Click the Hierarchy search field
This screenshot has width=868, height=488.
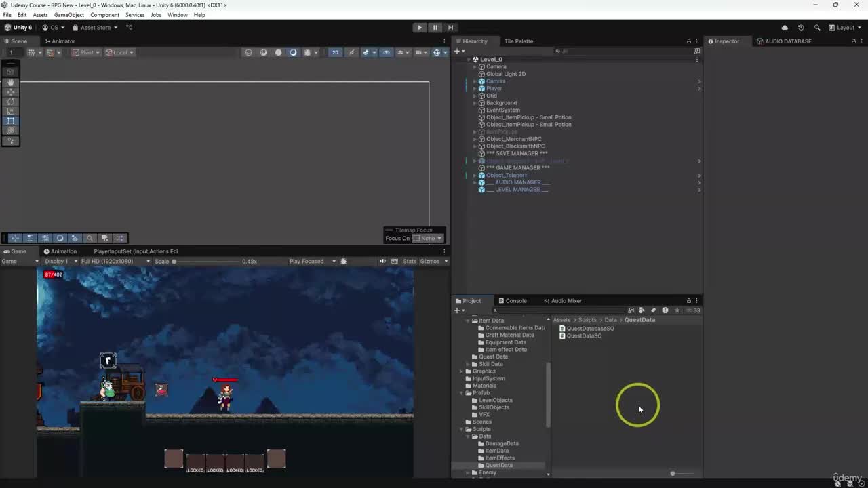[623, 52]
